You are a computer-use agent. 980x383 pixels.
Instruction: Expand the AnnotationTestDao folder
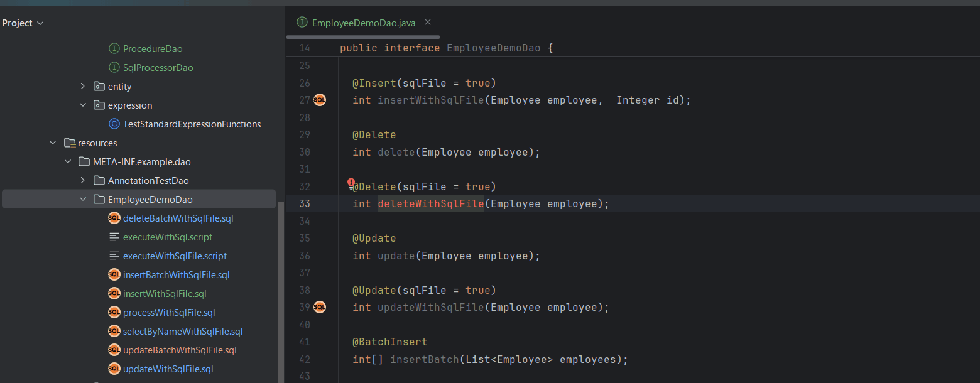pyautogui.click(x=83, y=180)
